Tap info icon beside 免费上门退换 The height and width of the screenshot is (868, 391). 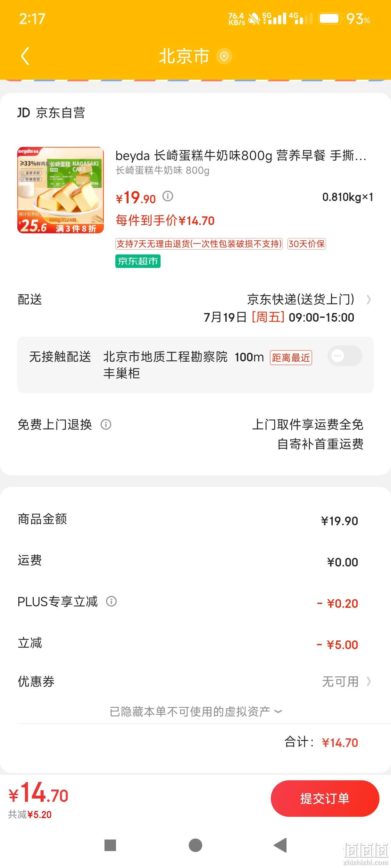[106, 425]
